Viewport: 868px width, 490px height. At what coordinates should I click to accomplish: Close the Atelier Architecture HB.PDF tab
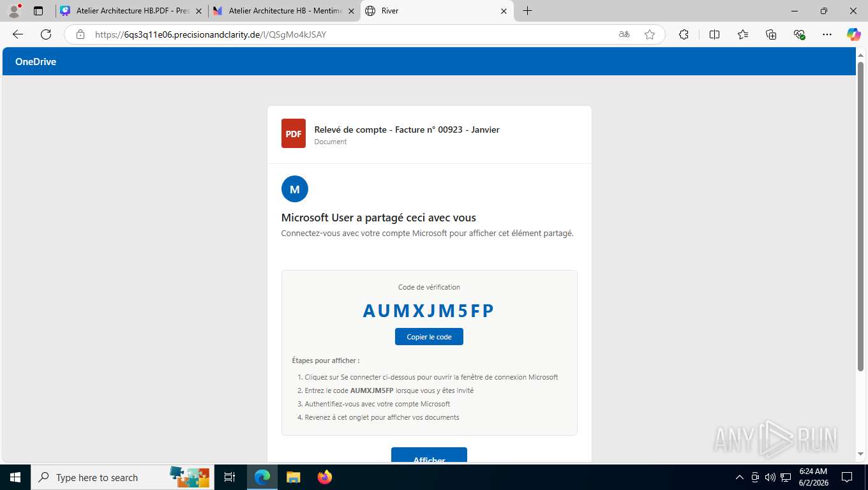[199, 11]
